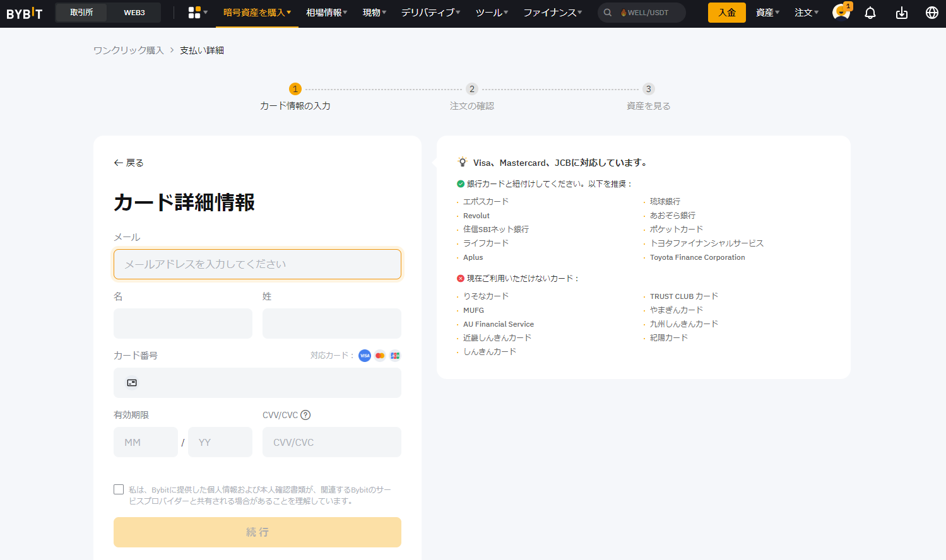946x560 pixels.
Task: Check the personal information sharing consent checkbox
Action: point(119,489)
